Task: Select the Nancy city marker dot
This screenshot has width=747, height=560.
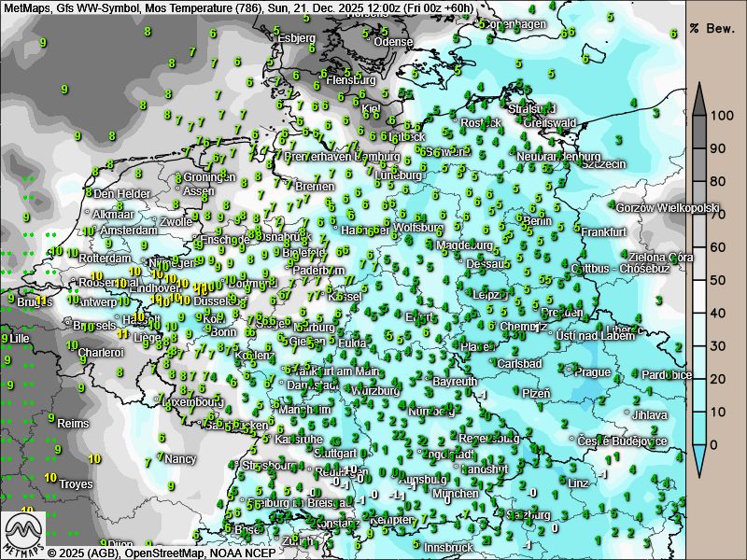Action: pos(162,456)
